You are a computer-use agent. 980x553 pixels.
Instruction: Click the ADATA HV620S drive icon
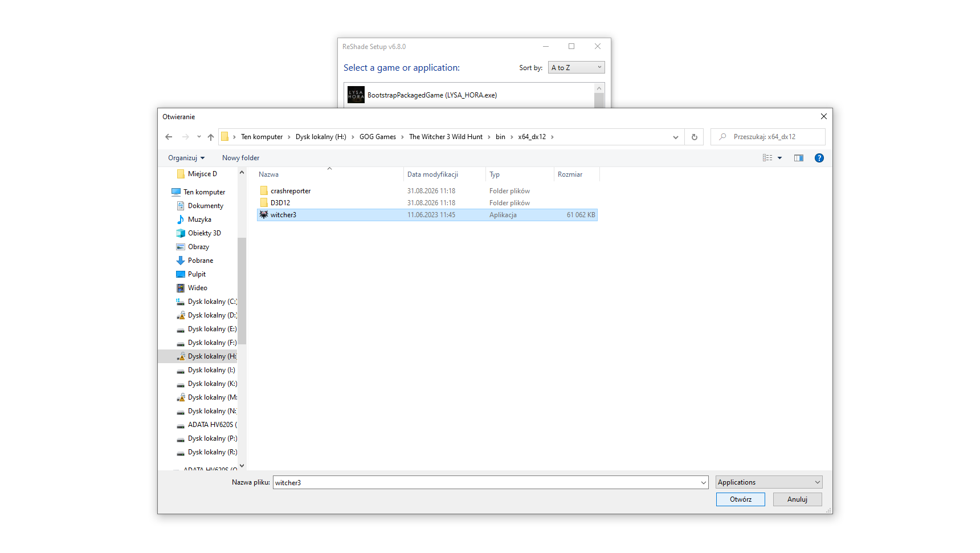(181, 425)
